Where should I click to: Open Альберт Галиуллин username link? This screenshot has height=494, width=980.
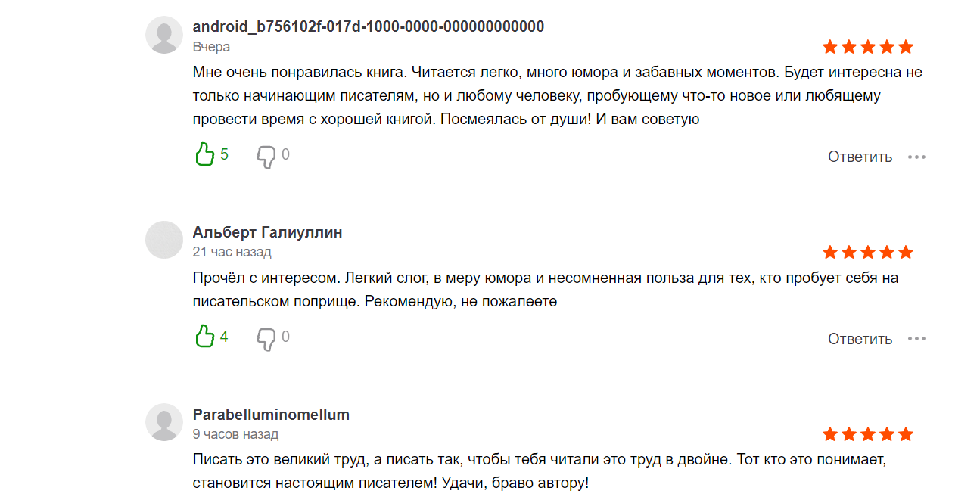(267, 232)
